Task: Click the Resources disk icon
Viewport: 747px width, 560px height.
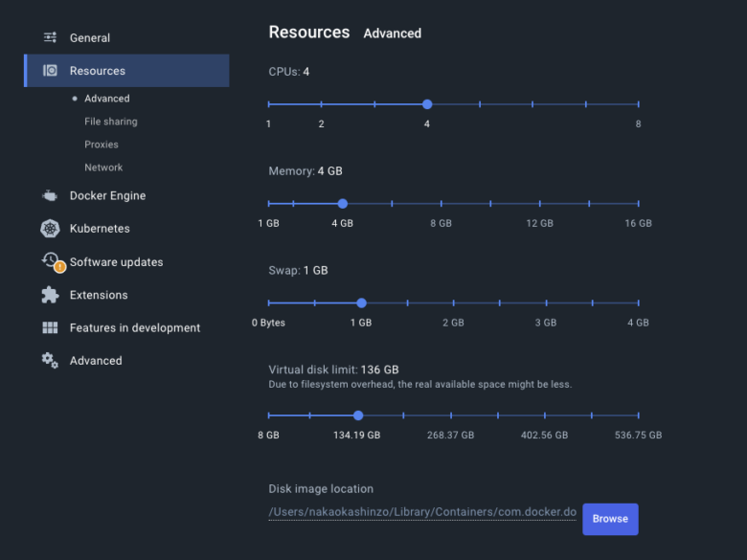Action: click(x=50, y=71)
